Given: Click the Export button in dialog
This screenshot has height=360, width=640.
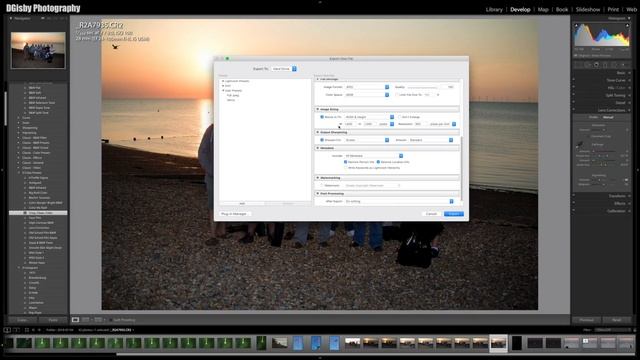Looking at the screenshot, I should click(453, 214).
